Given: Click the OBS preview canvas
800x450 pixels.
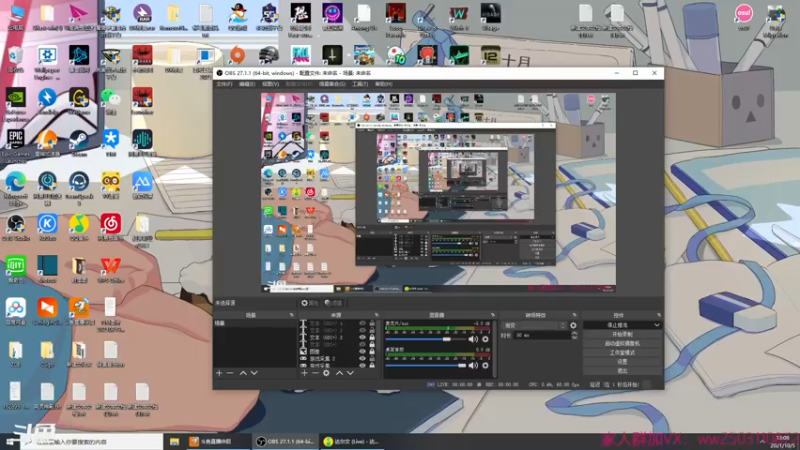Looking at the screenshot, I should [438, 192].
